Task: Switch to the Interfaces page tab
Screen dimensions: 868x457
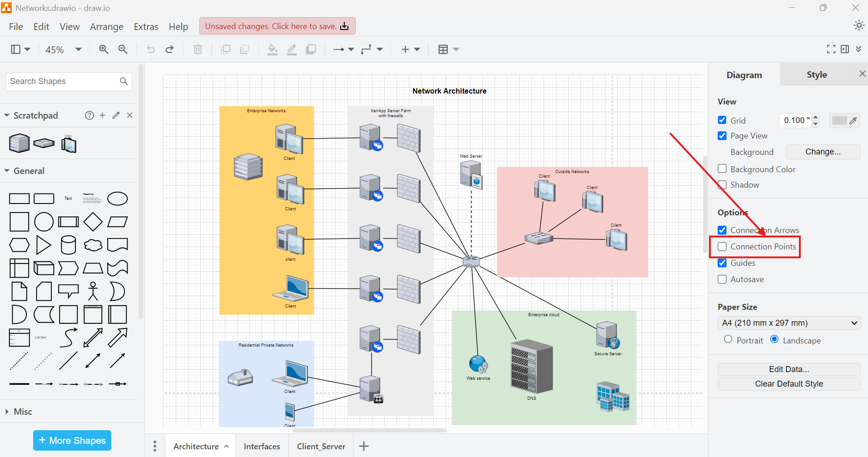Action: point(262,446)
